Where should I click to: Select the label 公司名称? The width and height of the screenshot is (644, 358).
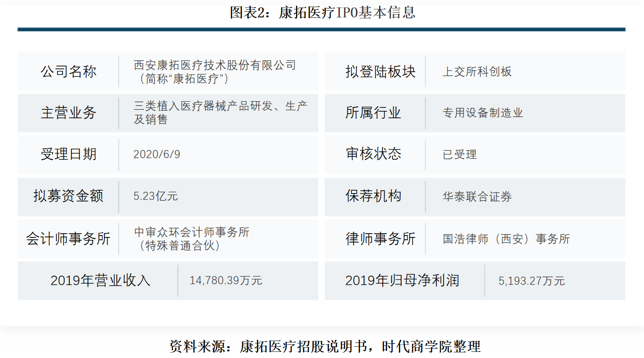pos(68,72)
